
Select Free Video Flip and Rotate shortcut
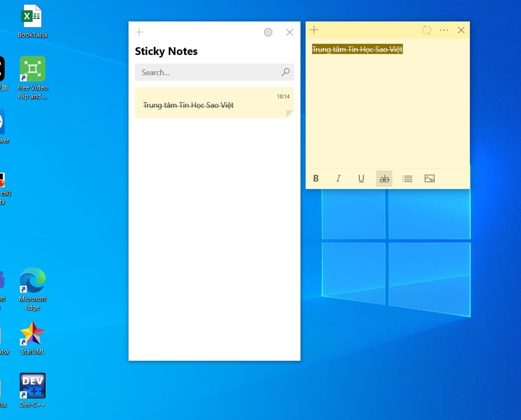[32, 78]
